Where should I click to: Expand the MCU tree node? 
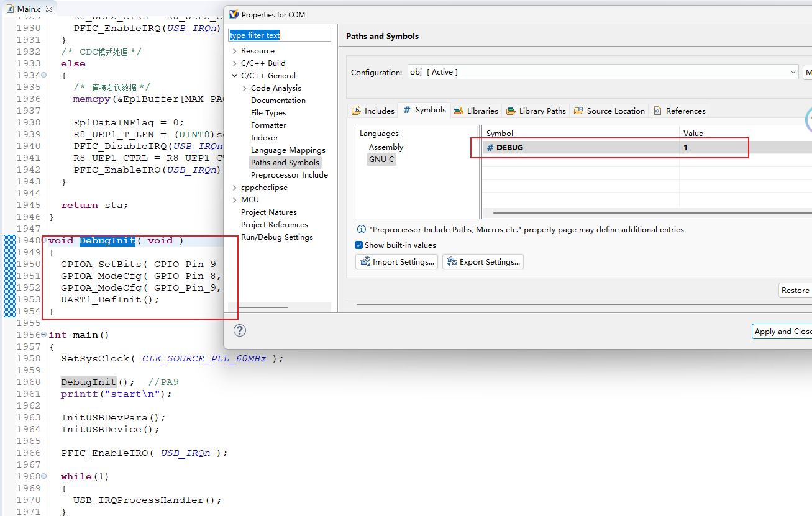click(x=234, y=200)
